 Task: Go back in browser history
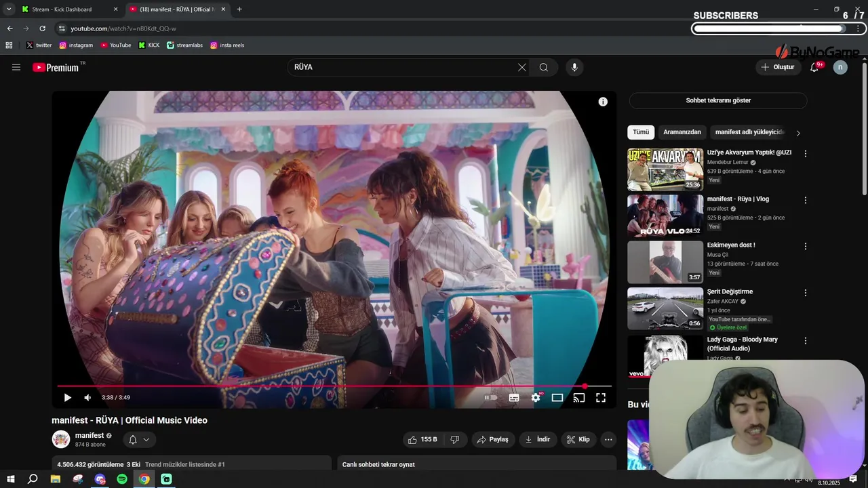(9, 28)
